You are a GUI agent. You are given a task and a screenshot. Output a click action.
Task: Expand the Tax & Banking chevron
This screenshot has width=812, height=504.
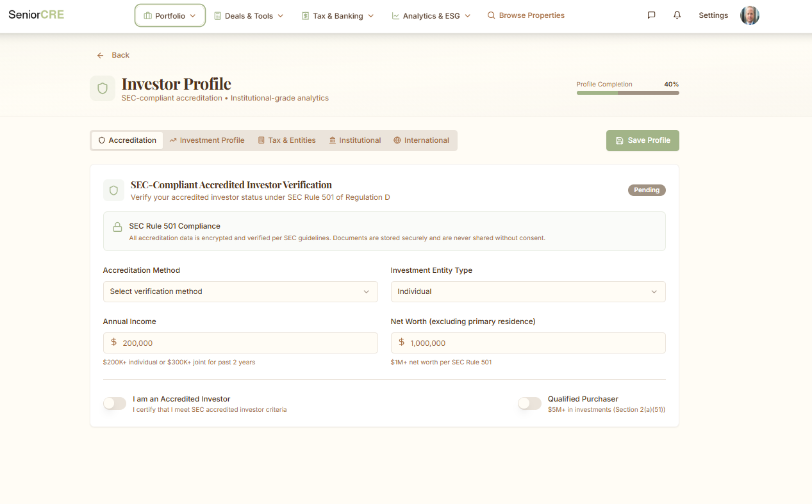pos(370,16)
